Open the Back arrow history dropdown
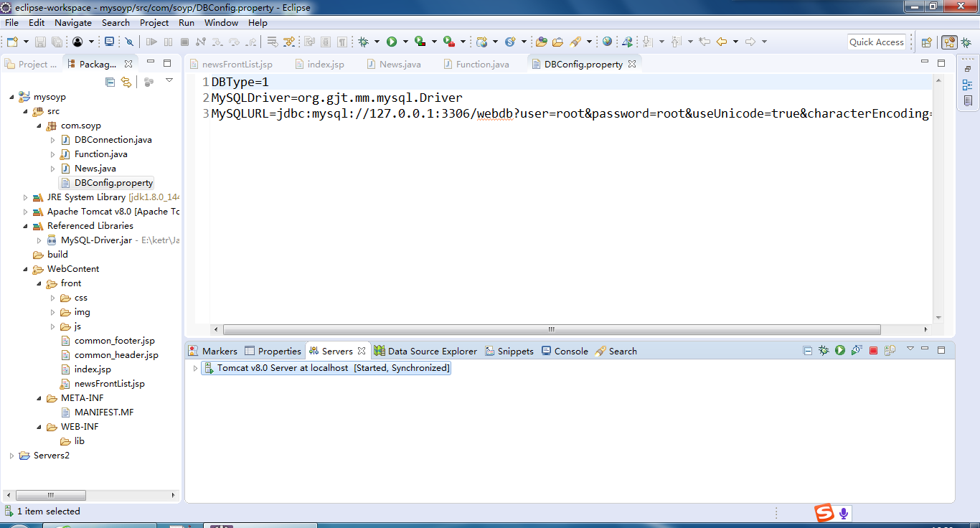 (x=735, y=42)
